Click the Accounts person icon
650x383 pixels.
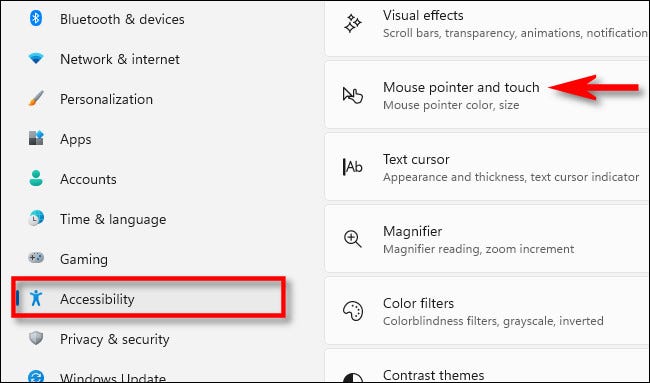pyautogui.click(x=36, y=178)
